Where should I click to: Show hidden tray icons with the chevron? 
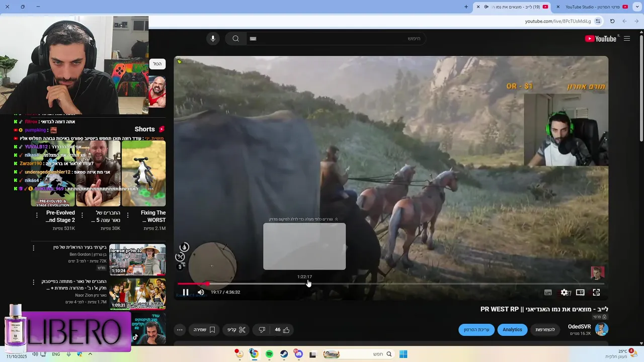[x=90, y=354]
